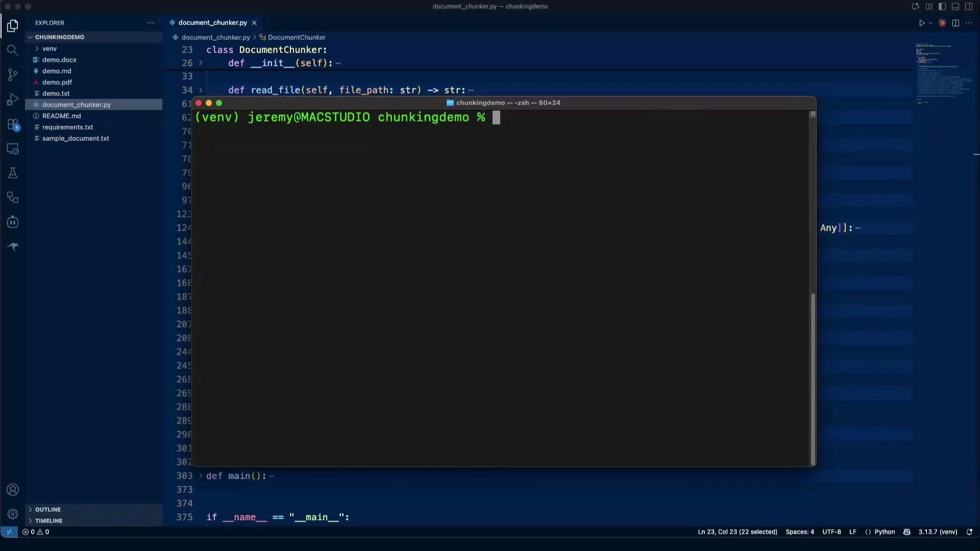Collapse the CHUNKINGDEMO folder section
This screenshot has width=980, height=551.
tap(94, 37)
